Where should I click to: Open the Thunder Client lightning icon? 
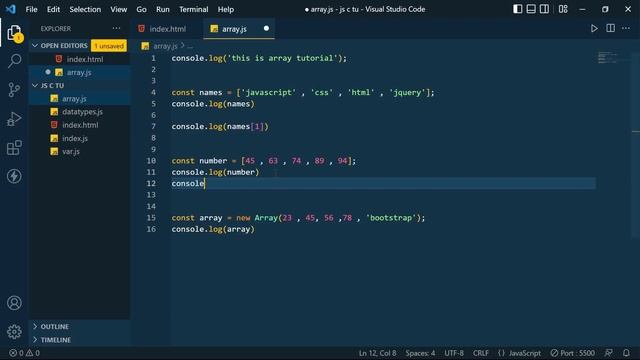[x=14, y=176]
